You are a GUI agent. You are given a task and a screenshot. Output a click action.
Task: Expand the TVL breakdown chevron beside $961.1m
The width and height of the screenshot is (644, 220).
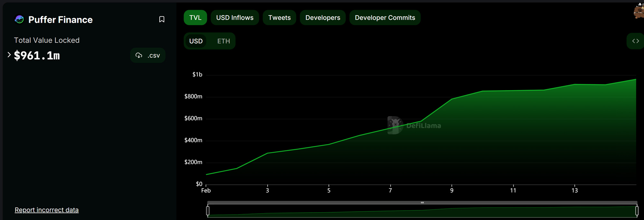tap(9, 55)
